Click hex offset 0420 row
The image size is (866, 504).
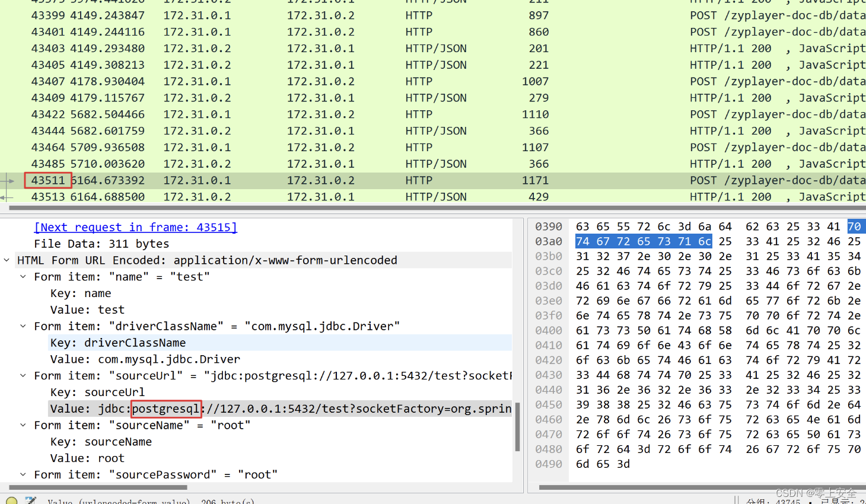(549, 360)
